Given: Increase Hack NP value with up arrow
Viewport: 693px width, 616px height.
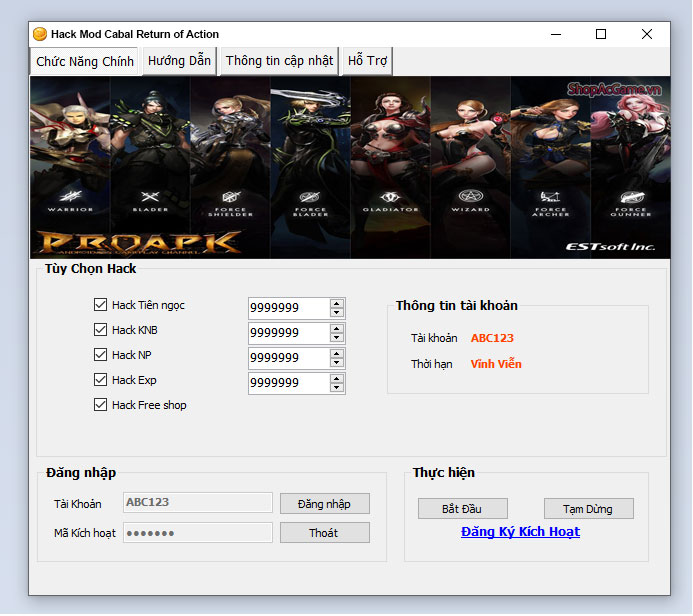Looking at the screenshot, I should (x=337, y=354).
